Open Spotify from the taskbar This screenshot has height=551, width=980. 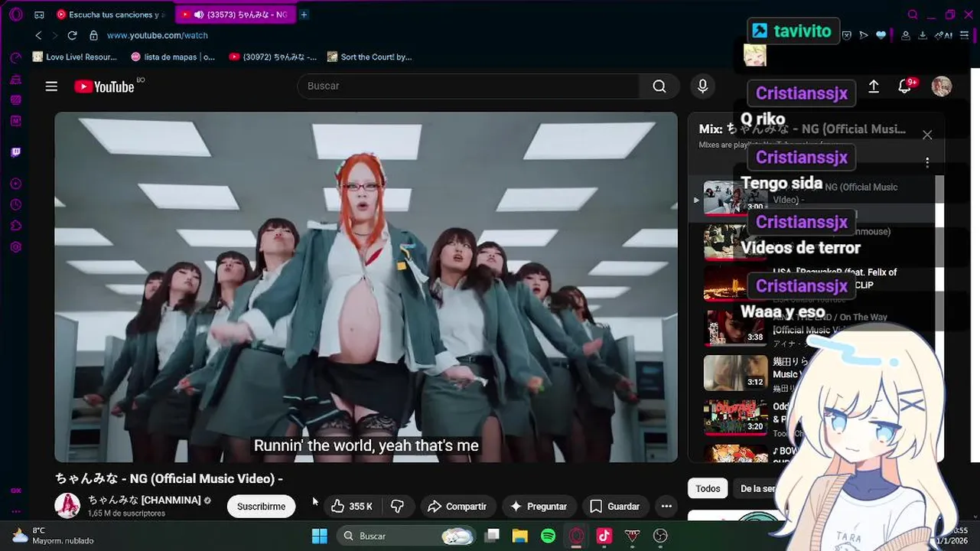[549, 536]
